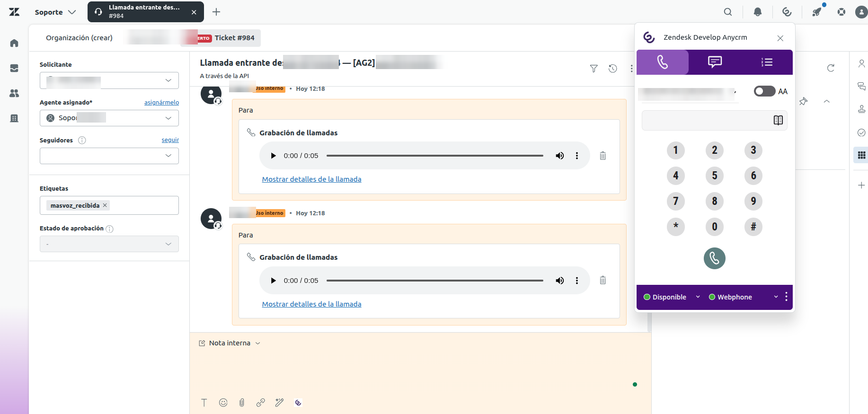Toggle the AA switch in dialer
Image resolution: width=868 pixels, height=414 pixels.
pos(764,91)
